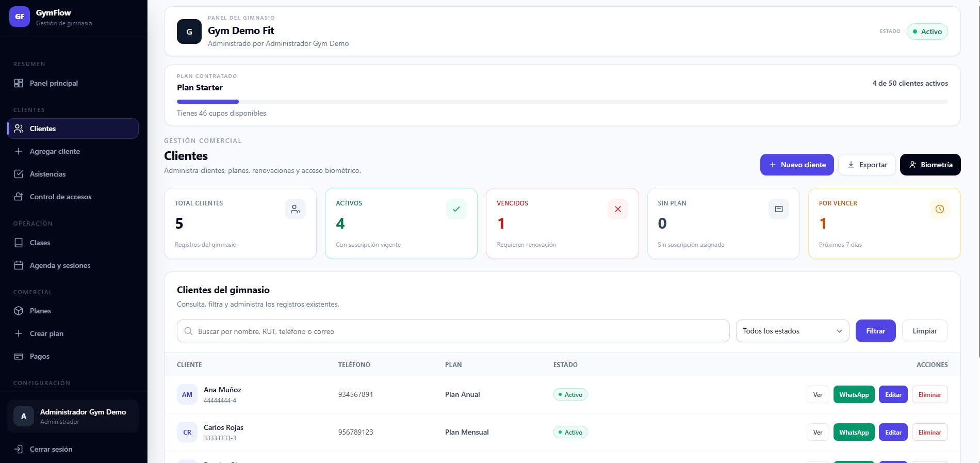The width and height of the screenshot is (980, 463).
Task: Click the Plan Anual cell
Action: (x=463, y=394)
